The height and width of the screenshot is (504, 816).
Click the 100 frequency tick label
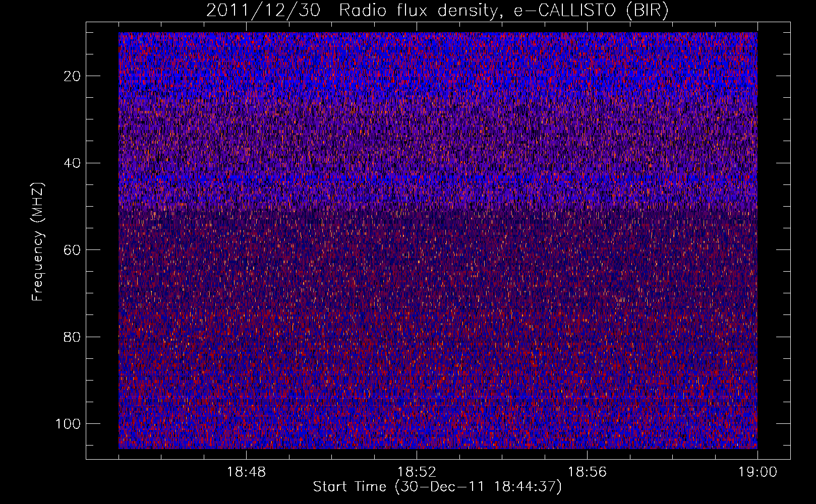tap(68, 424)
